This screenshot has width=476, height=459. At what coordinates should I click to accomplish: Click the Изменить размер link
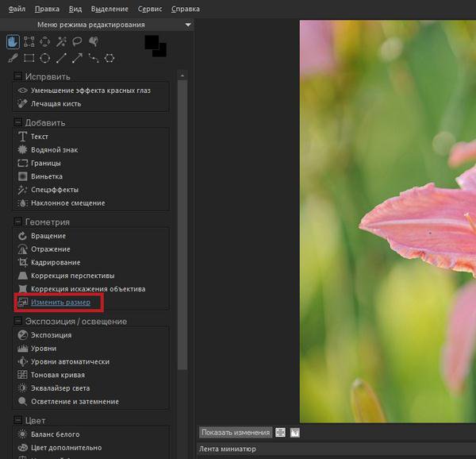[x=60, y=303]
